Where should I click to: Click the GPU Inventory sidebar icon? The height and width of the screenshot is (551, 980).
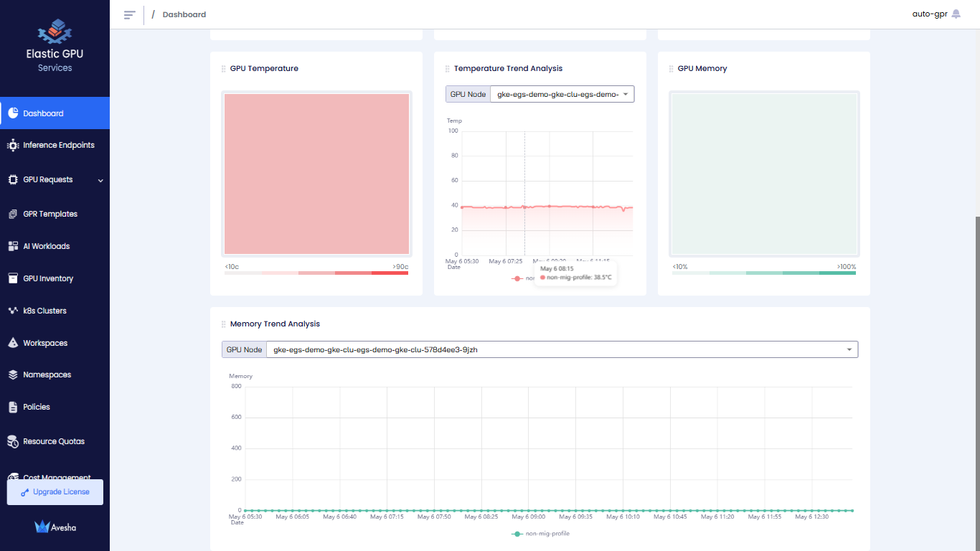[13, 278]
